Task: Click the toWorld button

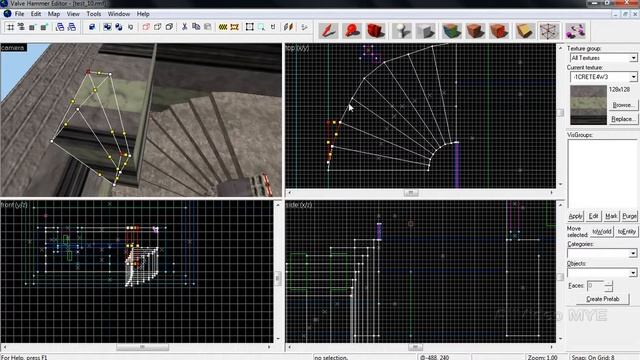Action: click(x=602, y=232)
